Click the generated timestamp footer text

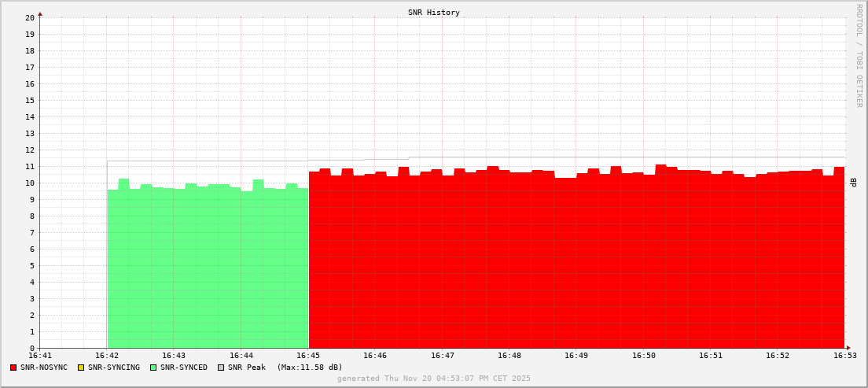point(434,379)
